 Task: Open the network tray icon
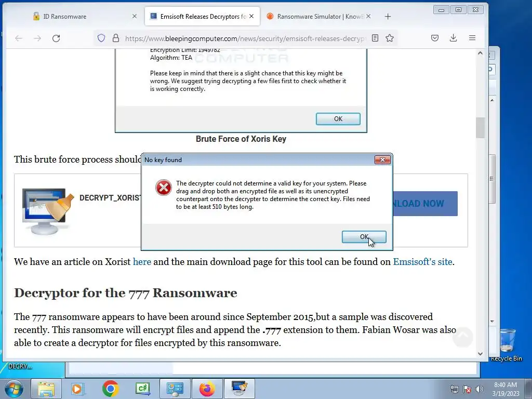click(x=454, y=389)
